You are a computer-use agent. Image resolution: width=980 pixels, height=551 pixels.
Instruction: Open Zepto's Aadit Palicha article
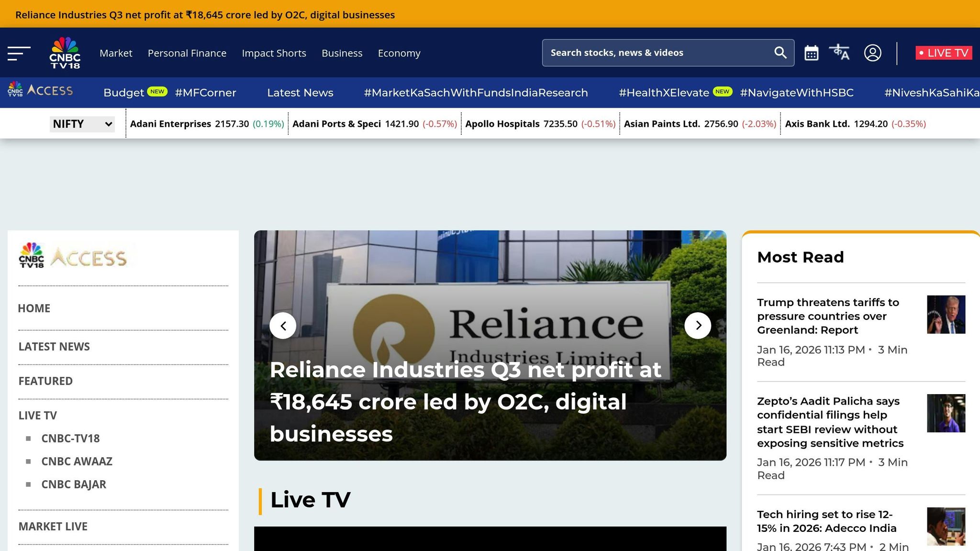point(830,422)
